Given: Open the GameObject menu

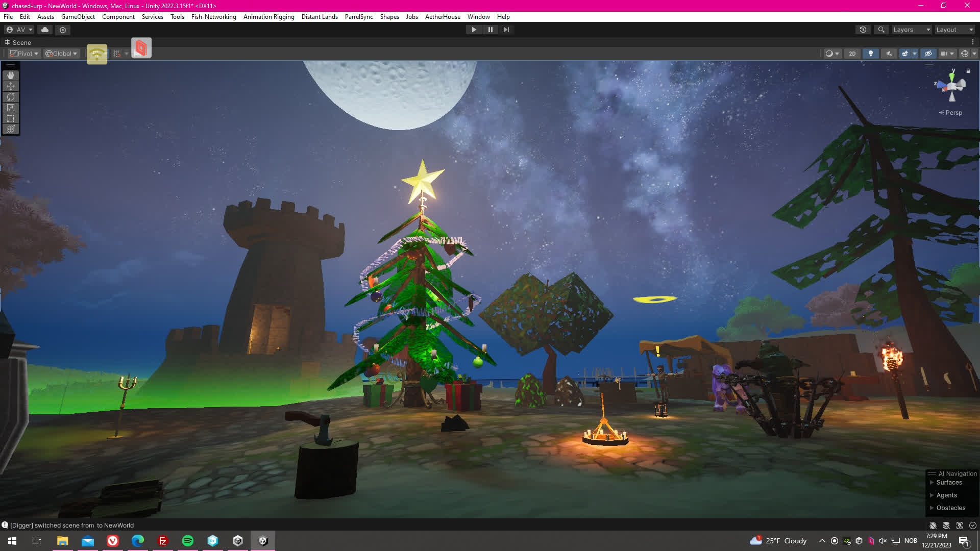Looking at the screenshot, I should pyautogui.click(x=78, y=17).
